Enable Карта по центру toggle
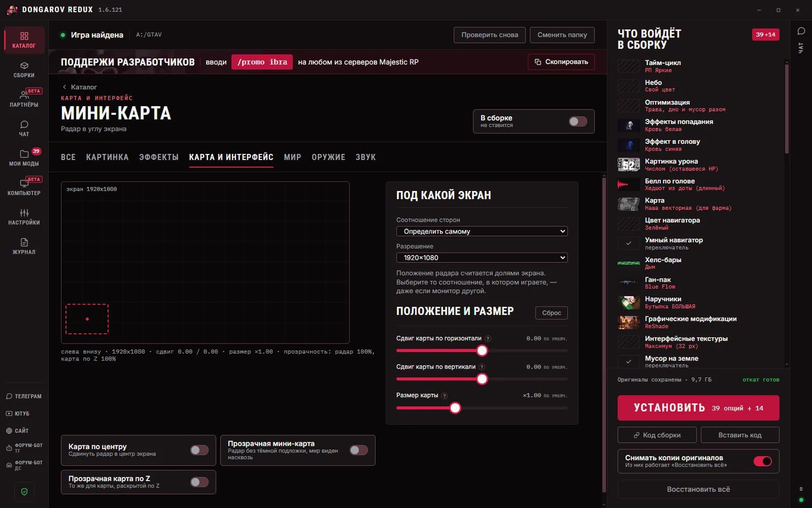This screenshot has width=812, height=508. pos(199,450)
